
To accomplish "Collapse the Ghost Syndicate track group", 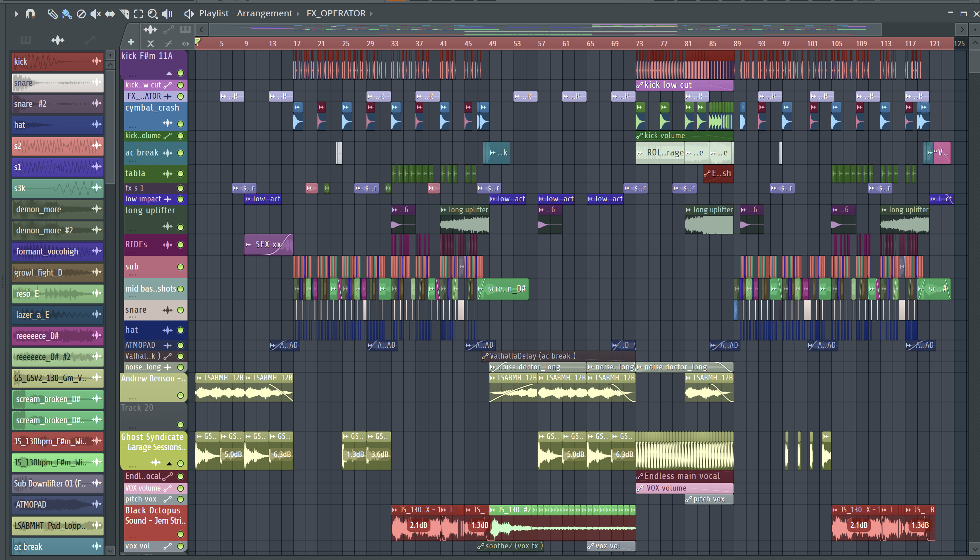I will [169, 463].
